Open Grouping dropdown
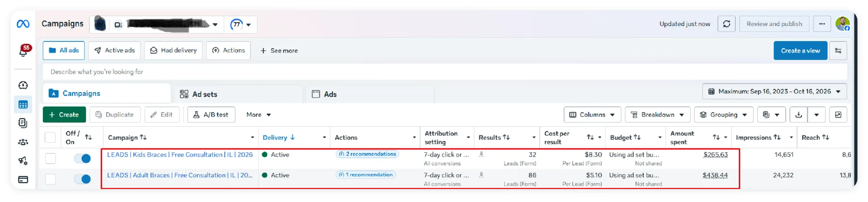Screen dimensions: 868x202 coord(723,115)
